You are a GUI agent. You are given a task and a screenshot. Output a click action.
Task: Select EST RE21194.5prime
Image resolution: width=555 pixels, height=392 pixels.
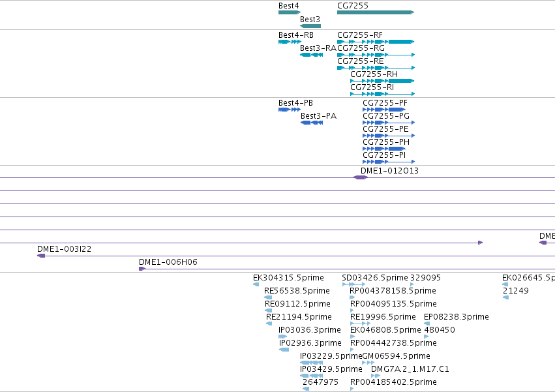tap(269, 324)
